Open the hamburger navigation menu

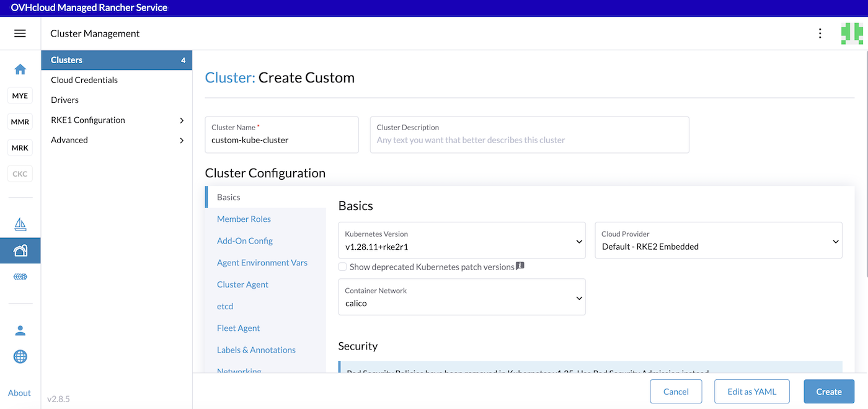click(20, 33)
